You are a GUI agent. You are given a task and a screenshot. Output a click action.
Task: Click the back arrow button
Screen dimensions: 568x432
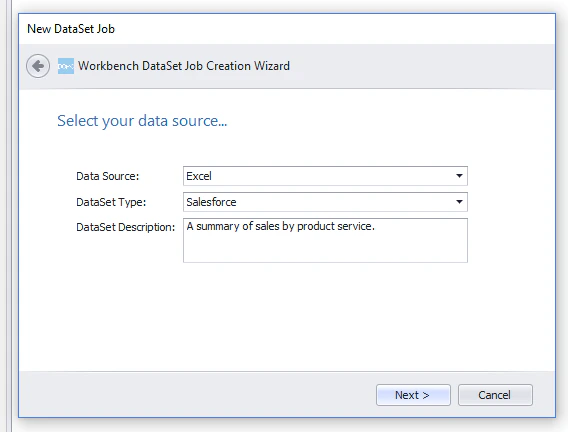38,66
